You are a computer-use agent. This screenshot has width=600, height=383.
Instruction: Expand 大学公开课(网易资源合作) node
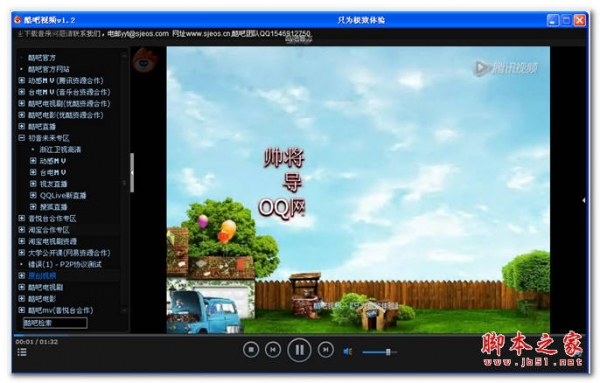click(x=21, y=253)
